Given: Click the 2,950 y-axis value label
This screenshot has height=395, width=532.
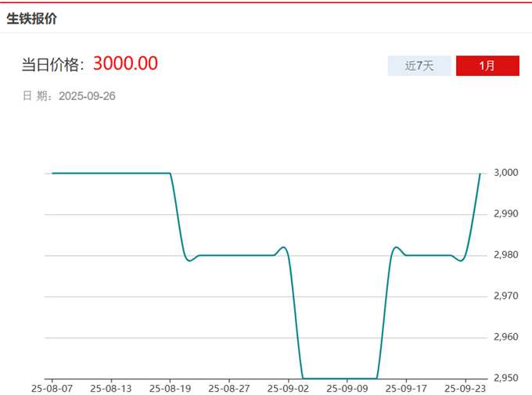Looking at the screenshot, I should pyautogui.click(x=506, y=378).
